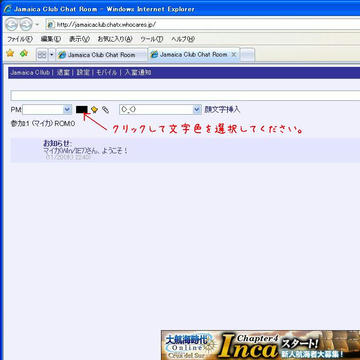
Task: Open the emoticon selection dropdown
Action: pyautogui.click(x=160, y=109)
